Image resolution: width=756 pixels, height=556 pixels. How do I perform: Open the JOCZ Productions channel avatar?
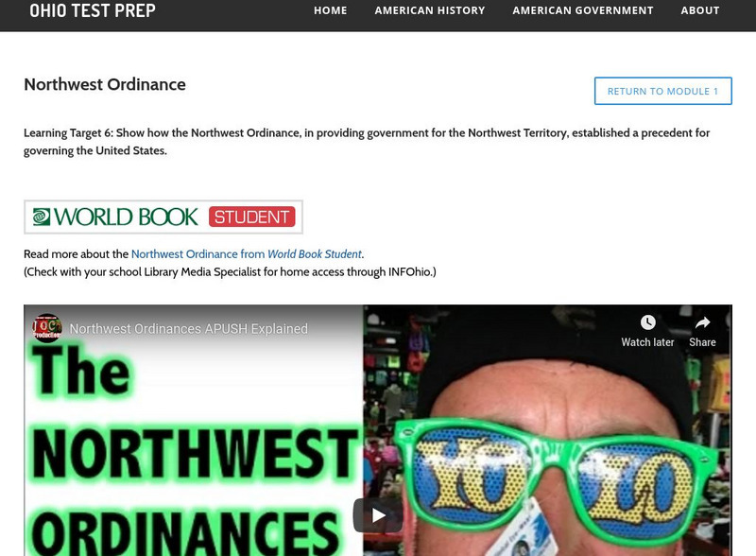coord(46,328)
